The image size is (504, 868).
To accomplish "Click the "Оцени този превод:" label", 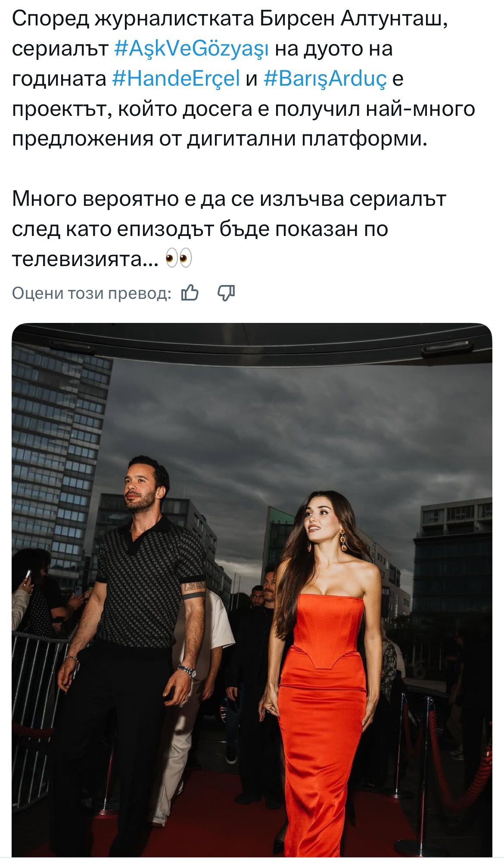I will pos(91,293).
